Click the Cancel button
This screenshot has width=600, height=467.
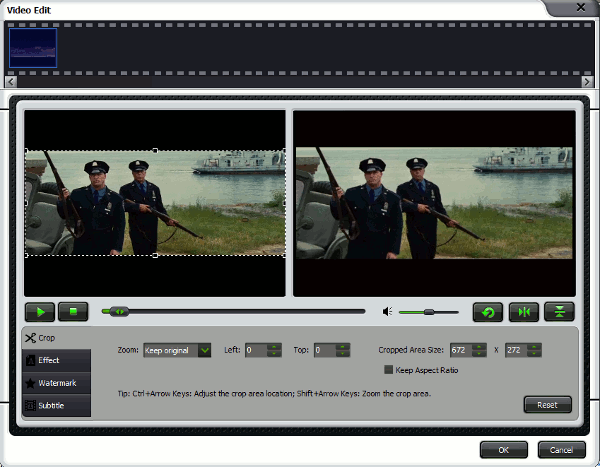[561, 450]
